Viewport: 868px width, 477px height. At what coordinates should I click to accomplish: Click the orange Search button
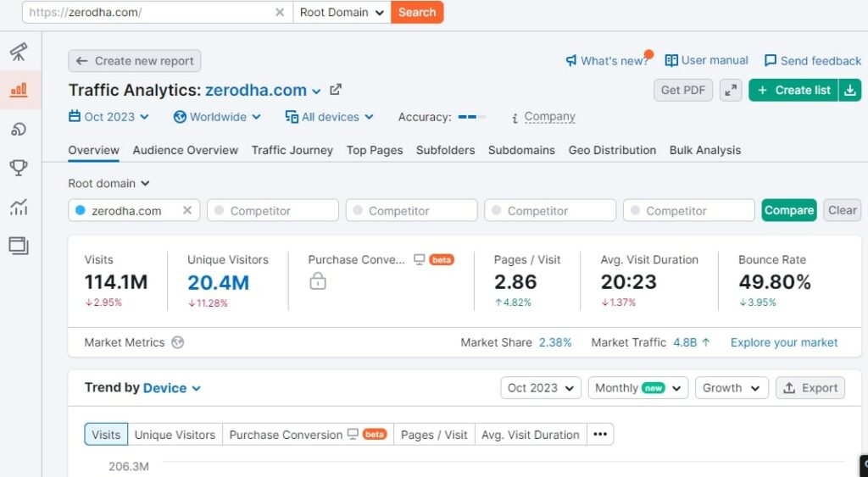[417, 12]
